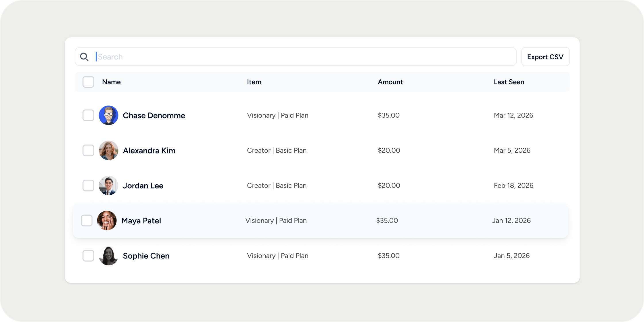Image resolution: width=644 pixels, height=322 pixels.
Task: Click Maya Patel's $35.00 amount
Action: [387, 221]
